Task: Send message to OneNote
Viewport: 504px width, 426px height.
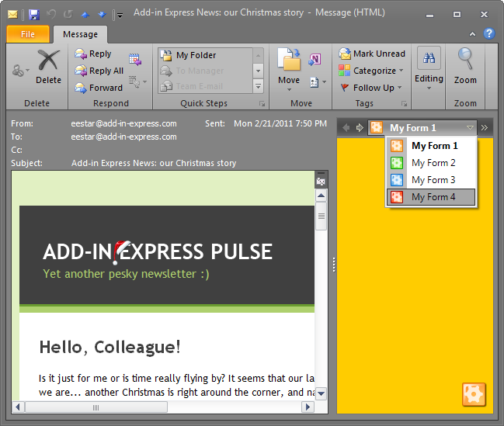Action: (315, 60)
